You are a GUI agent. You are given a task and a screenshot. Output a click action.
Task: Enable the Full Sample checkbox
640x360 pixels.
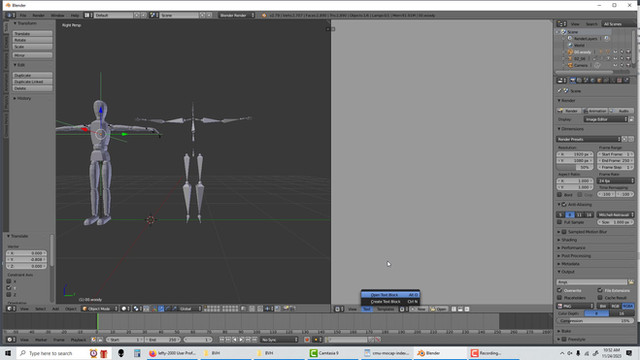[560, 222]
